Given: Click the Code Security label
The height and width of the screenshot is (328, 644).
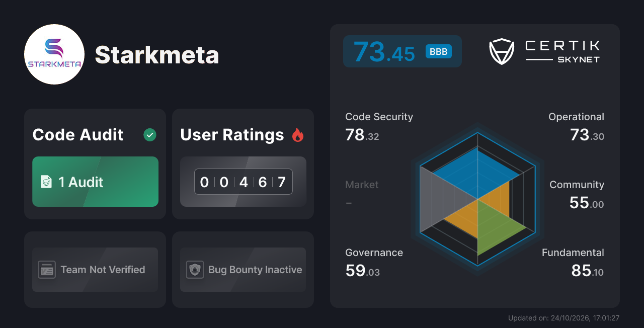Looking at the screenshot, I should (379, 117).
